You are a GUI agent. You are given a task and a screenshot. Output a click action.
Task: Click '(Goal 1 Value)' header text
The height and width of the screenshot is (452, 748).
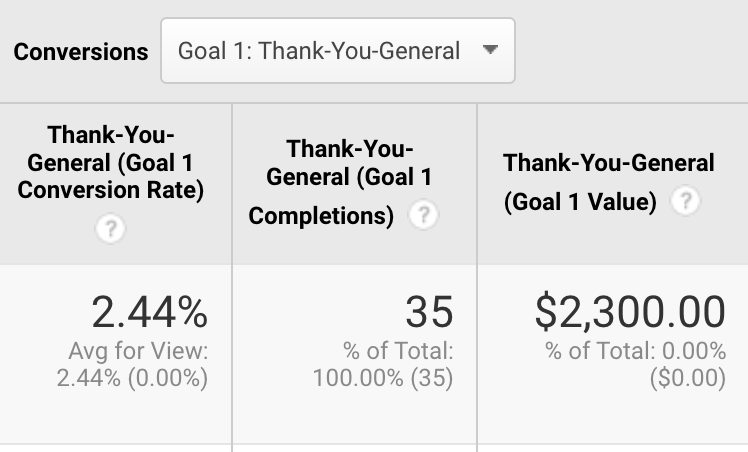click(x=580, y=202)
